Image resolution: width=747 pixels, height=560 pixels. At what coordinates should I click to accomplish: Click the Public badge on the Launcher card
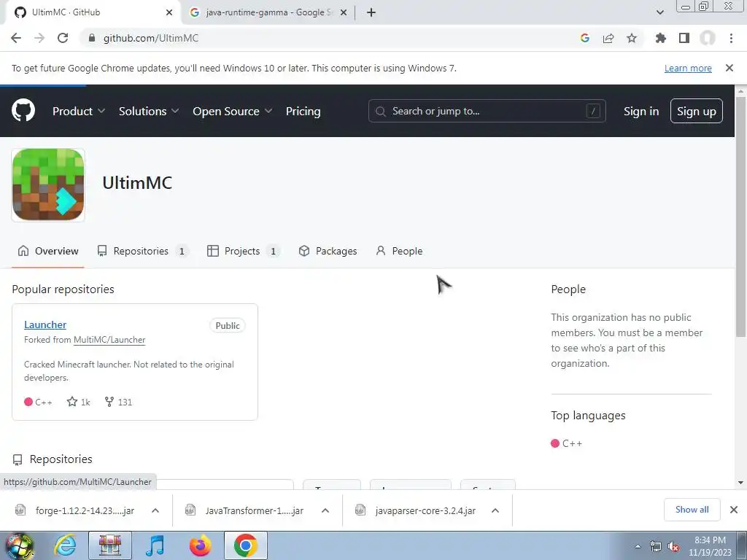[228, 326]
